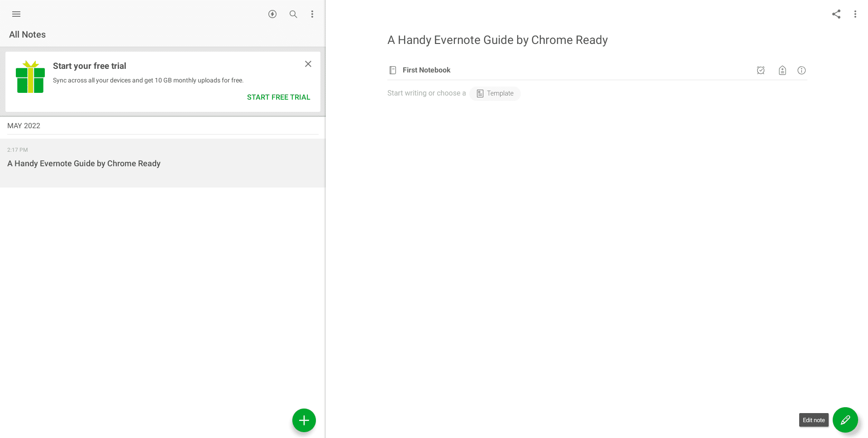The width and height of the screenshot is (868, 438).
Task: Click the All Notes heading
Action: 27,34
